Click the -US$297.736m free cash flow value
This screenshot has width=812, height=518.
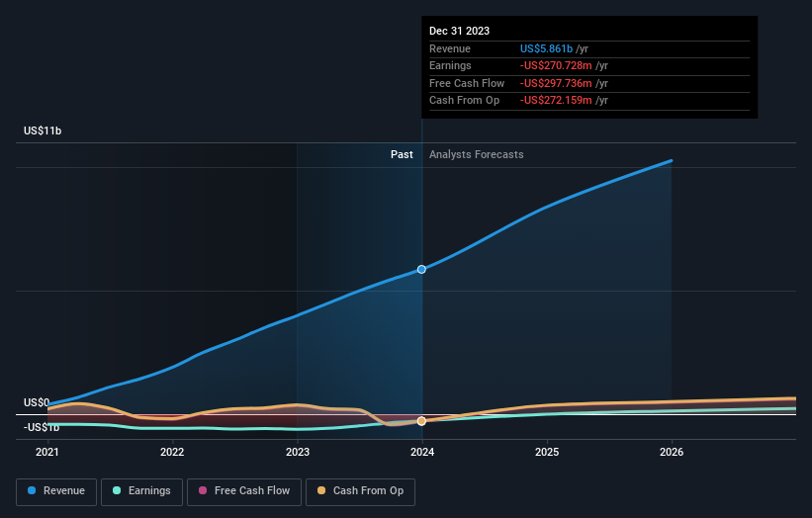(556, 83)
